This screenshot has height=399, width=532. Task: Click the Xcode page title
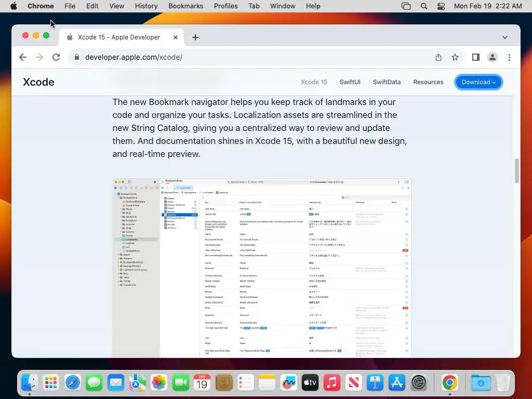pos(38,82)
